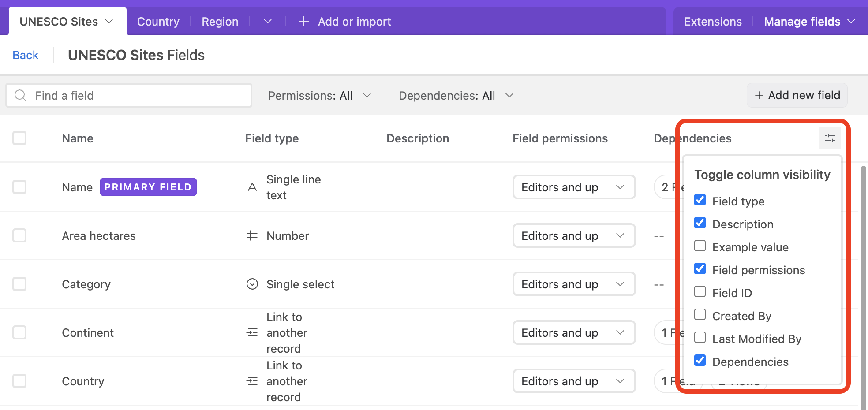Select the Area hectares row checkbox
Viewport: 868px width, 410px height.
tap(19, 235)
